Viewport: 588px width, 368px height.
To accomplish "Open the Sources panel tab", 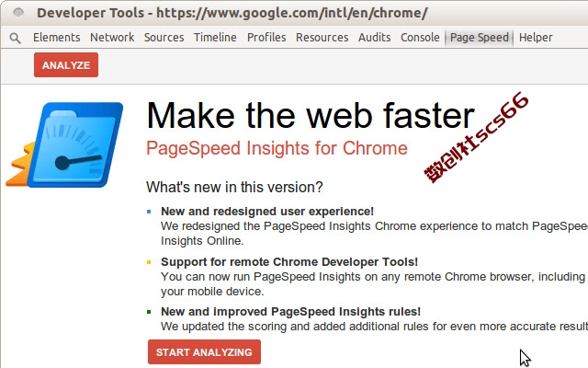I will 164,38.
